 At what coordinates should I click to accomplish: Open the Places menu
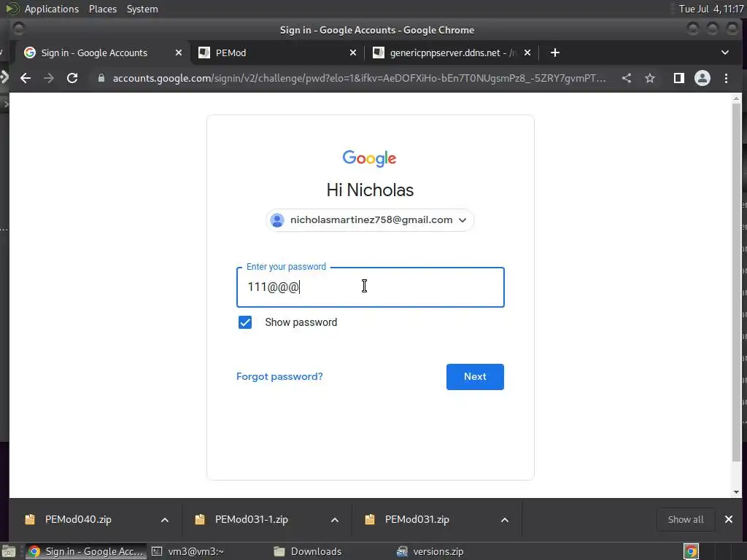click(x=103, y=9)
